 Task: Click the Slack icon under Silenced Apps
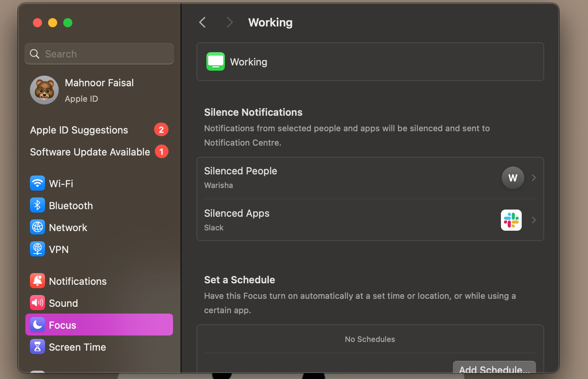pos(511,220)
